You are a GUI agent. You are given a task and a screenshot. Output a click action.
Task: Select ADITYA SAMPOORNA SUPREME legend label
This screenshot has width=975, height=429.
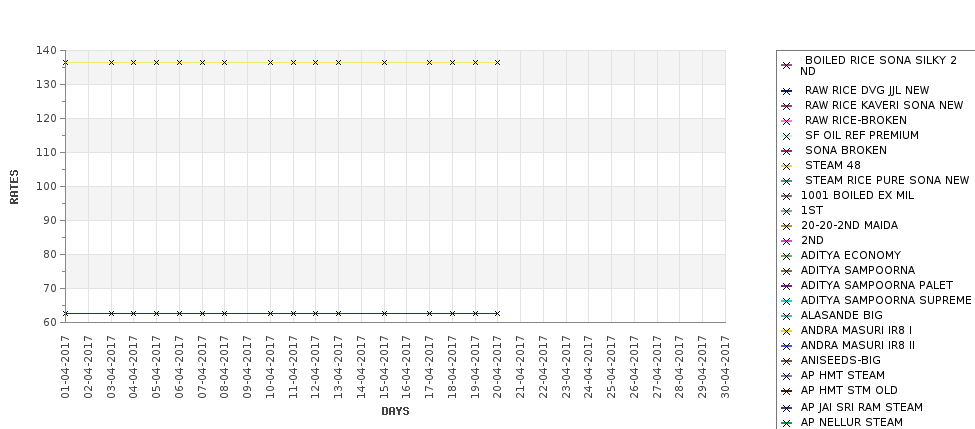pyautogui.click(x=886, y=300)
